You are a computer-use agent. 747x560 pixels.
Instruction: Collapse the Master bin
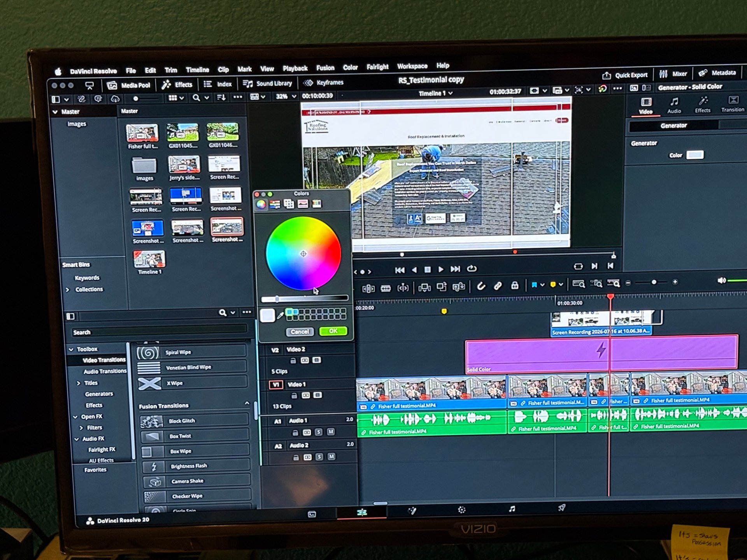point(55,112)
